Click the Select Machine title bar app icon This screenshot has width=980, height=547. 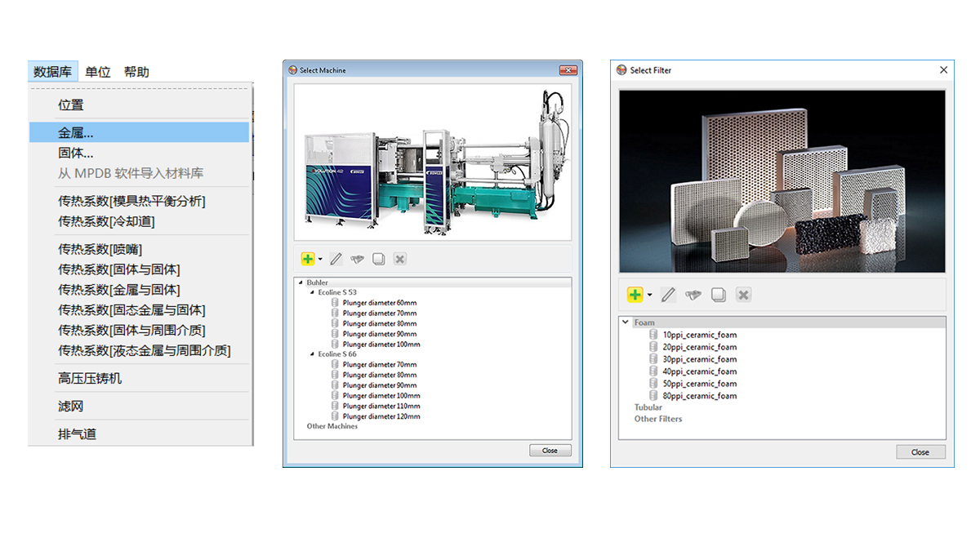(292, 70)
